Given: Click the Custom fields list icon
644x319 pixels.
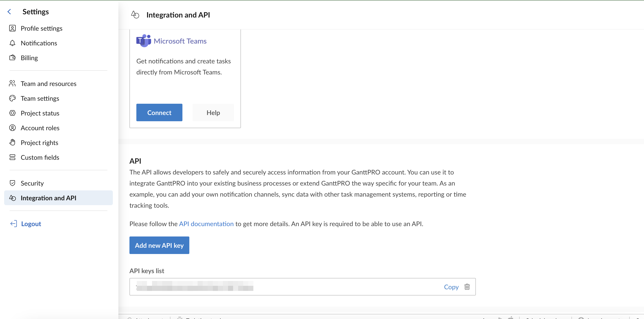Looking at the screenshot, I should 12,157.
